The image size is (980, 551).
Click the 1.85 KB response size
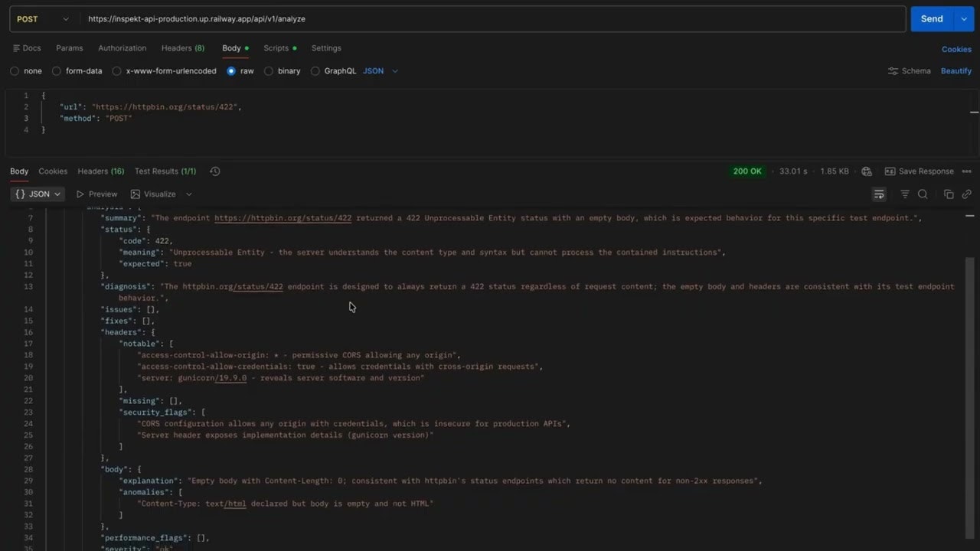[x=834, y=171]
